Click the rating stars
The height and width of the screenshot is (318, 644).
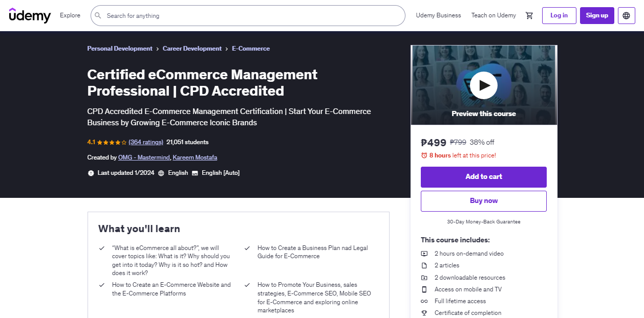(111, 142)
